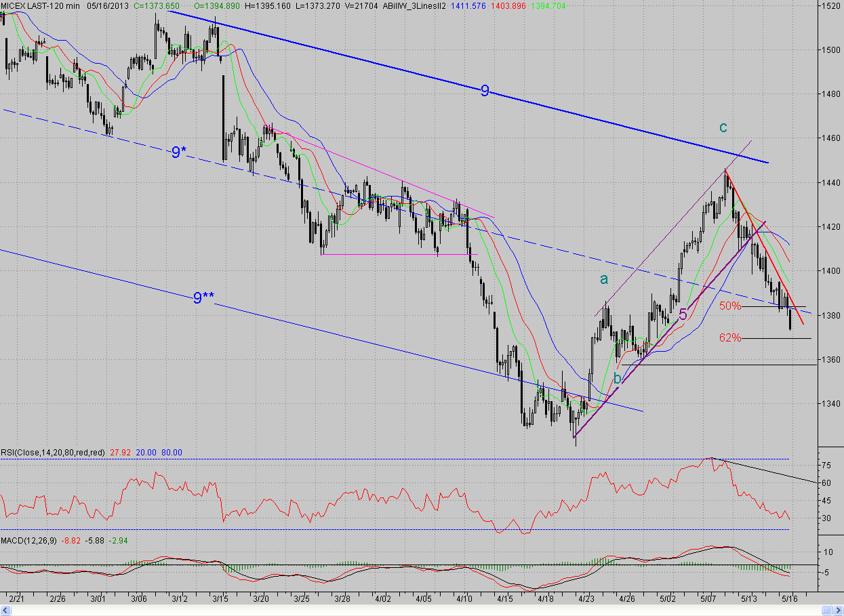Screen dimensions: 844x616
Task: Click the wave label b near the pullback
Action: pos(617,378)
